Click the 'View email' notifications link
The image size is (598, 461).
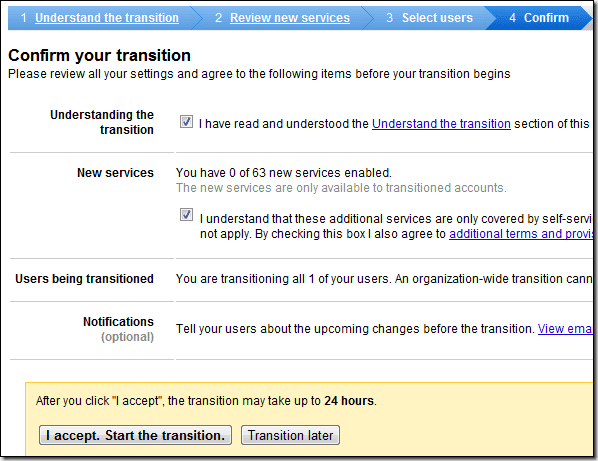tap(565, 328)
